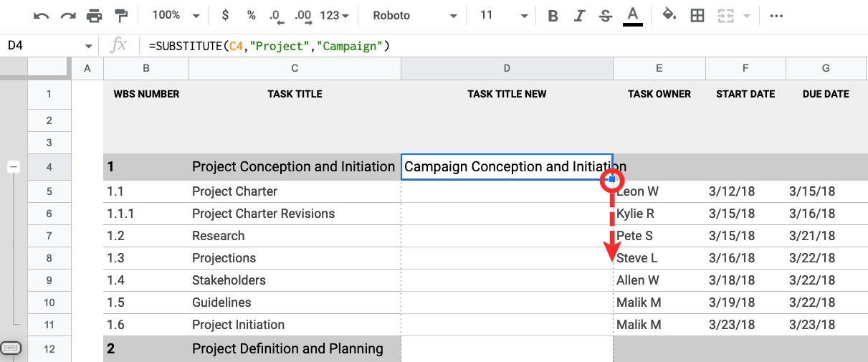The image size is (868, 362).
Task: Select the Projections task cell
Action: point(295,258)
